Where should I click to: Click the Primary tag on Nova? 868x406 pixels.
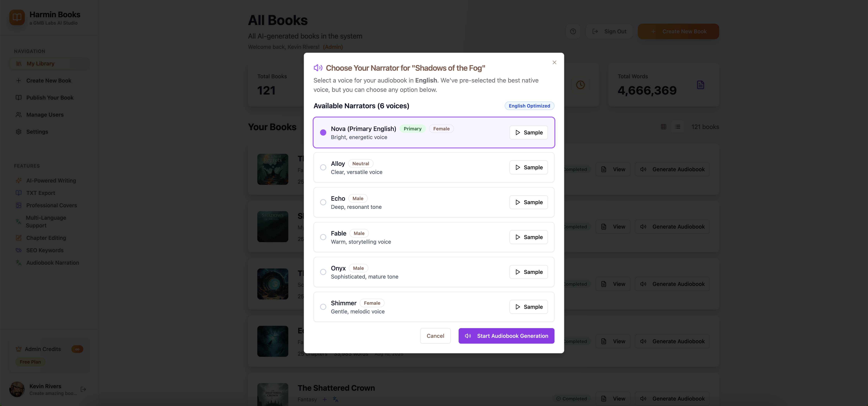click(412, 129)
